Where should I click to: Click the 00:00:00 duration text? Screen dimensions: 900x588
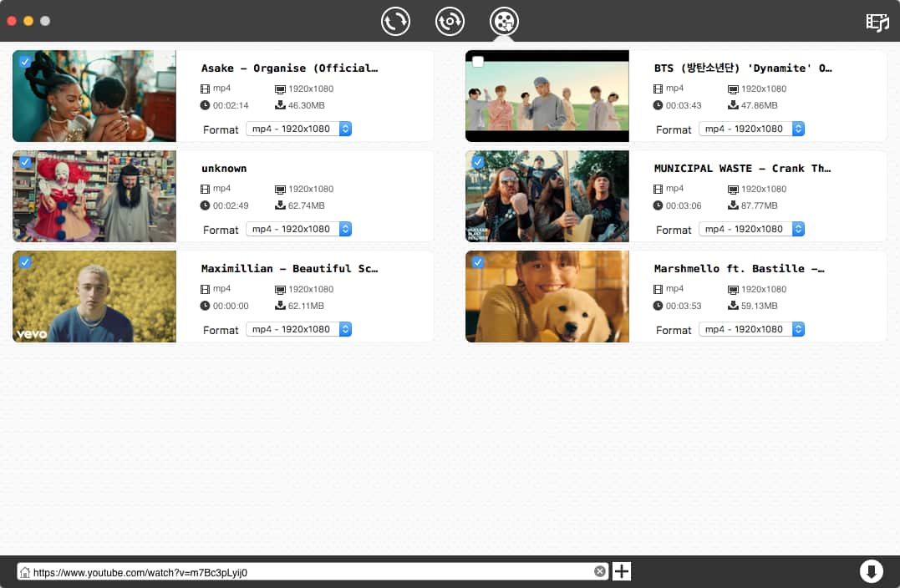231,307
